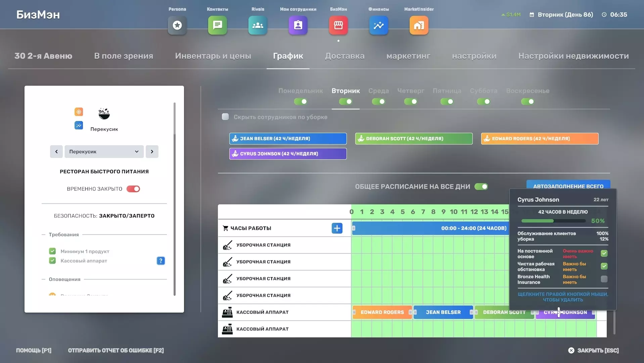Open the маркетинг tab
Image resolution: width=644 pixels, height=363 pixels.
click(x=408, y=56)
